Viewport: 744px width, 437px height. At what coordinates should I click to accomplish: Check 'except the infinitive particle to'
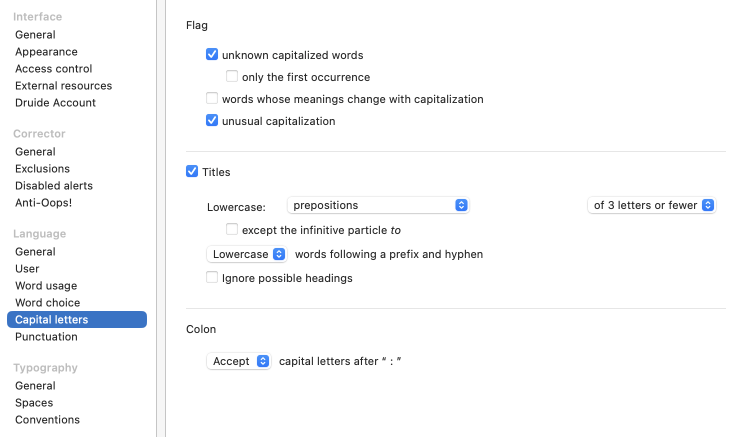click(x=232, y=230)
